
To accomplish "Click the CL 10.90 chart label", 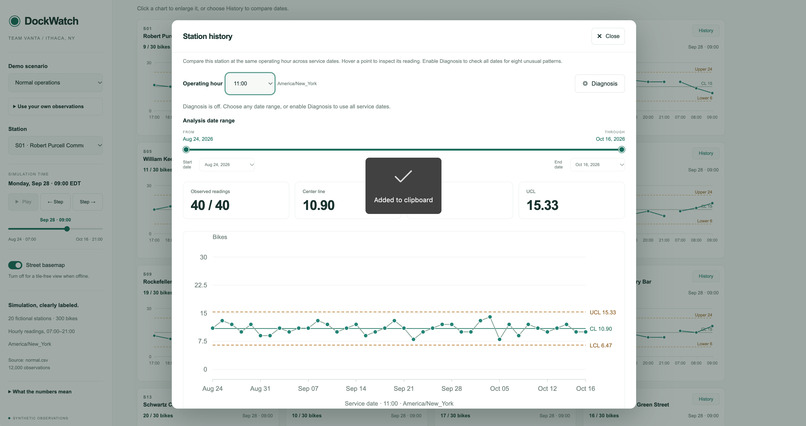I will [600, 329].
